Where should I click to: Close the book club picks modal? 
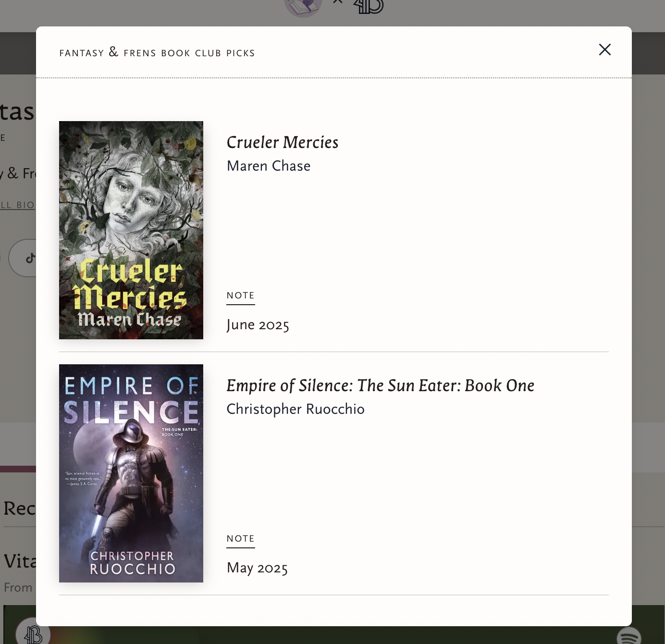click(x=605, y=50)
